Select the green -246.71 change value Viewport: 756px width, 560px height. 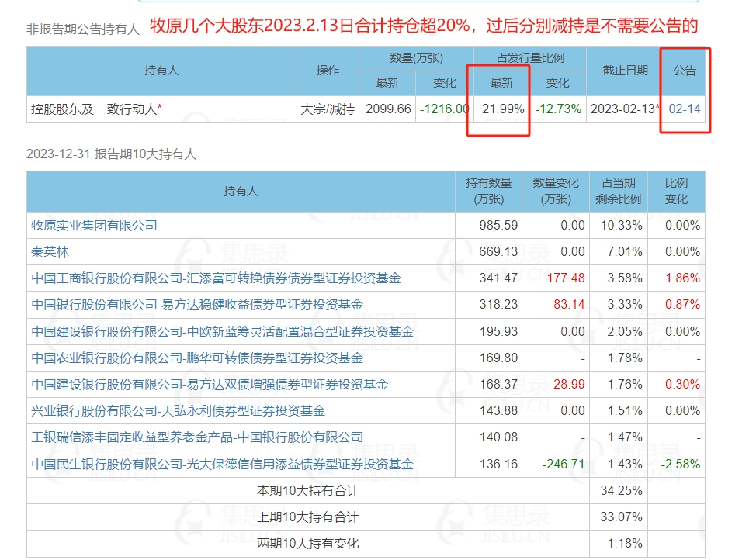[x=564, y=464]
